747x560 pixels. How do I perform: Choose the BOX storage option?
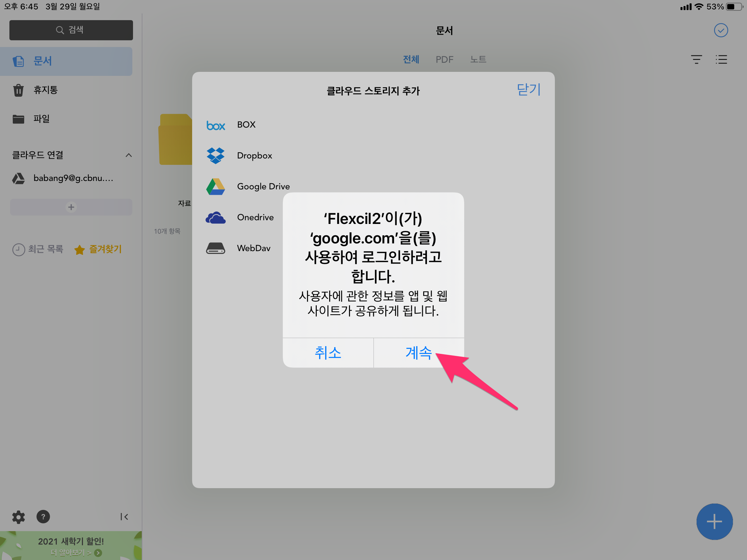(246, 125)
